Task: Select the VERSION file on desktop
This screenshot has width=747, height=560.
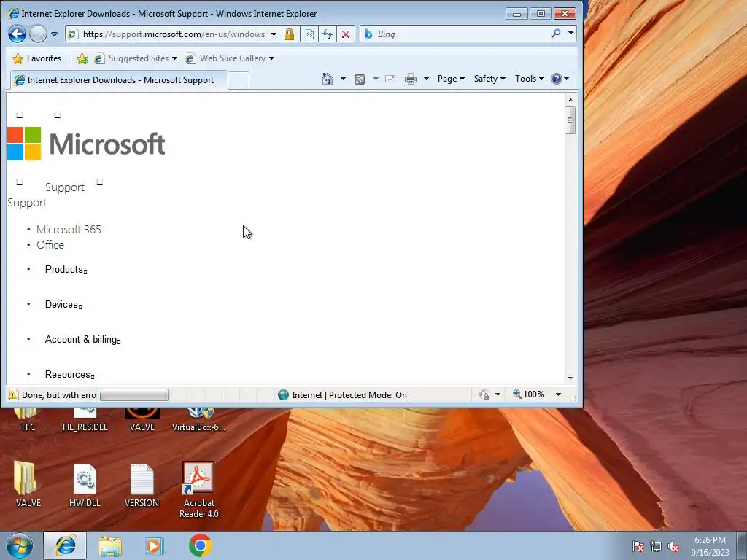Action: point(142,485)
